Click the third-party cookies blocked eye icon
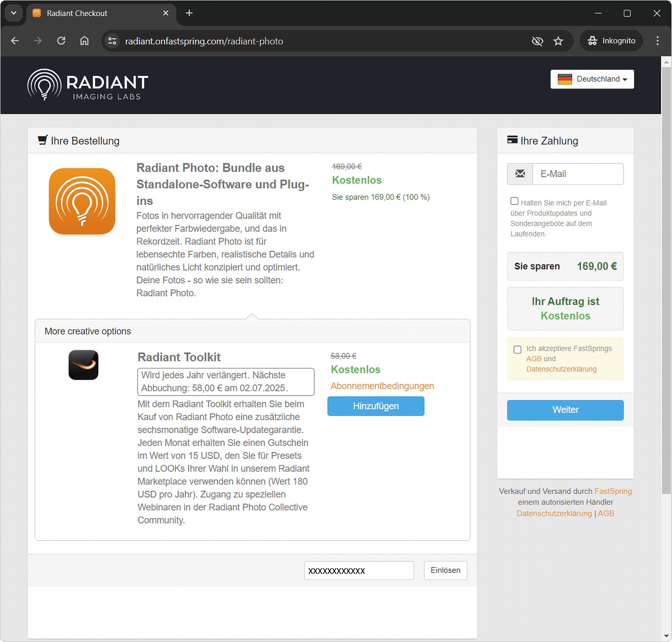Viewport: 672px width, 642px height. coord(537,41)
